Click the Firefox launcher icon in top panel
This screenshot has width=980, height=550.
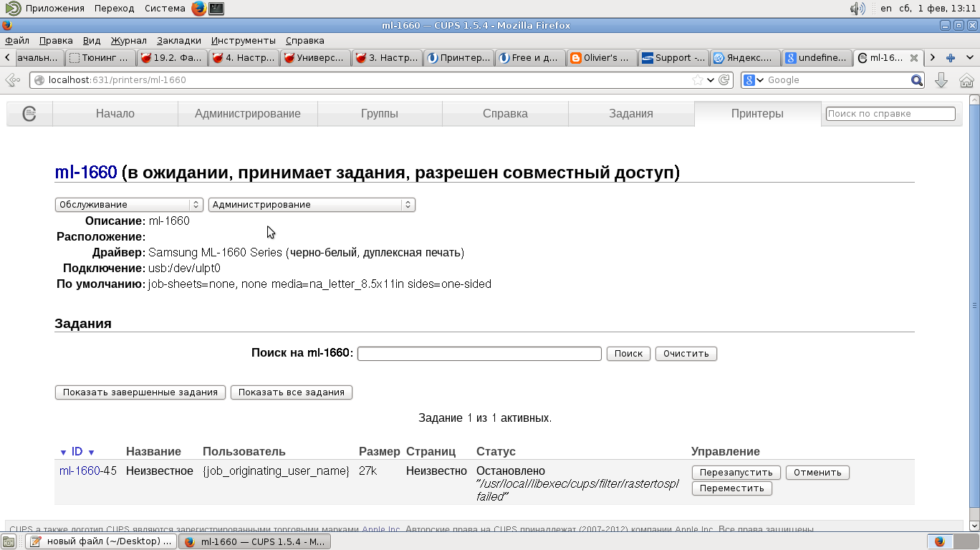(198, 9)
